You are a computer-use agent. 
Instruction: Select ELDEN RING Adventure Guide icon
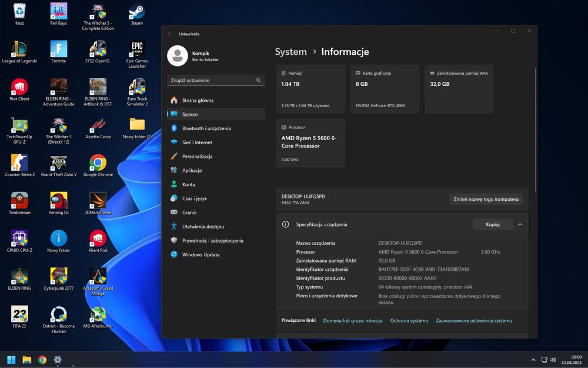point(58,92)
